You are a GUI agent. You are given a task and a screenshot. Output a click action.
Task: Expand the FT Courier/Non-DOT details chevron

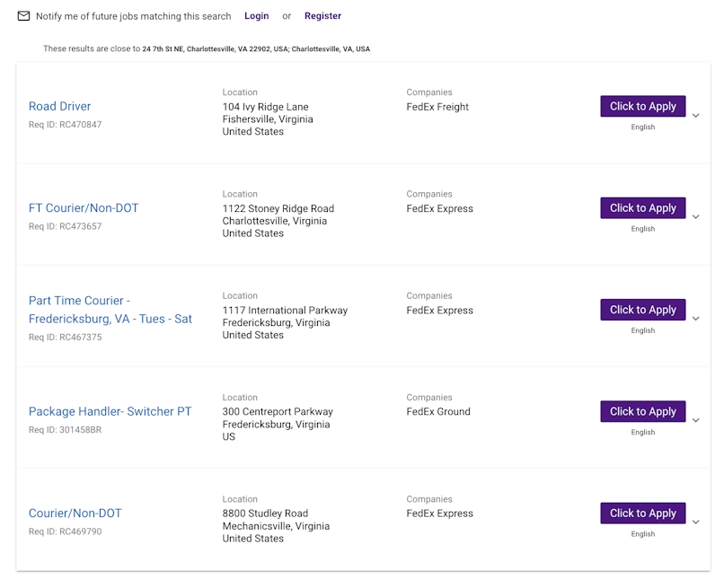[x=695, y=218]
